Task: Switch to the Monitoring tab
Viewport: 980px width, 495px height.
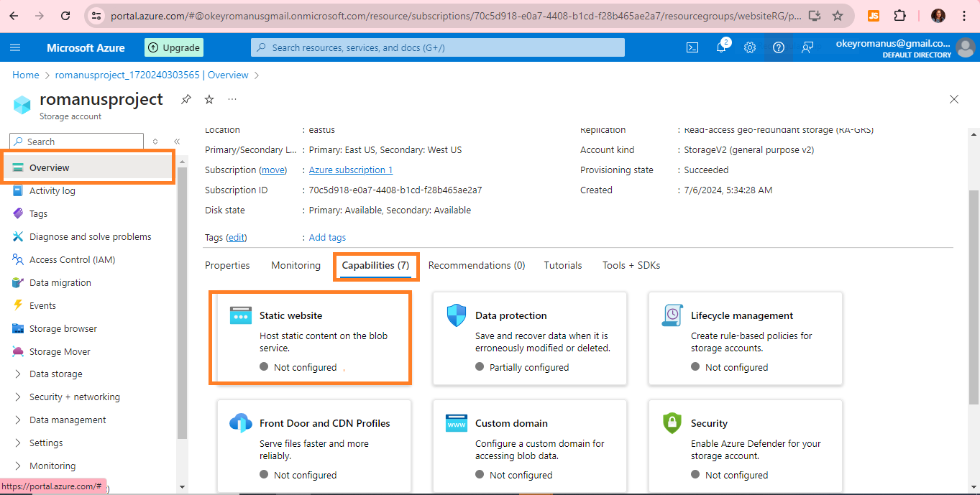Action: click(x=296, y=265)
